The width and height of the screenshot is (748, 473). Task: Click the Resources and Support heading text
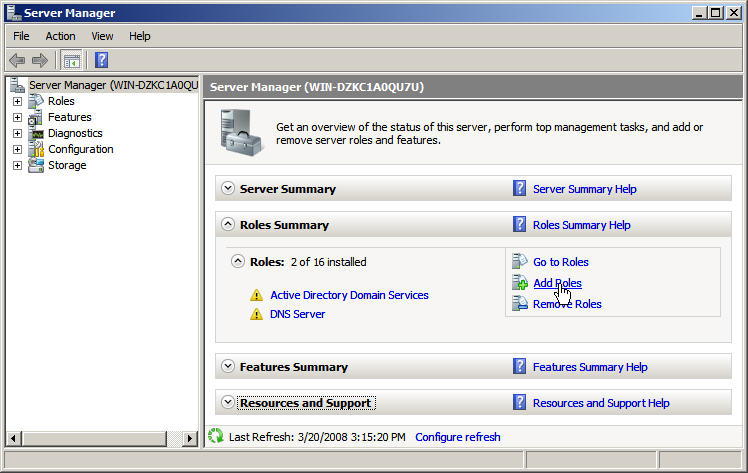[x=305, y=403]
